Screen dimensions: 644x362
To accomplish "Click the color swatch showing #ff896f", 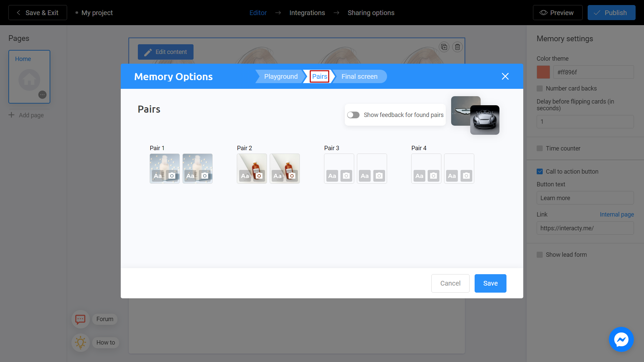I will (x=543, y=72).
